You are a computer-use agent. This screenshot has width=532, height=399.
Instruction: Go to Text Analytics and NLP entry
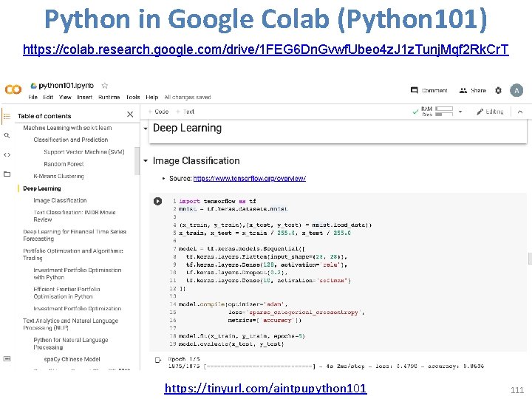click(x=71, y=324)
